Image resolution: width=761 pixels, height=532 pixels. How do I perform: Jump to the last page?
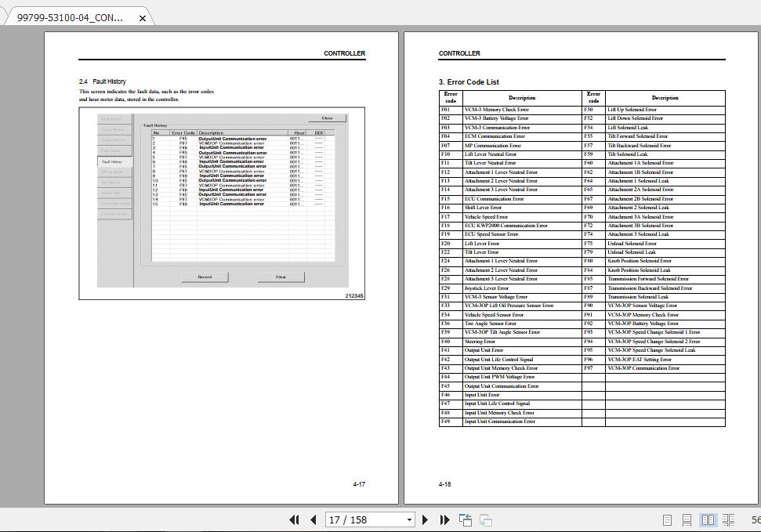pyautogui.click(x=444, y=520)
